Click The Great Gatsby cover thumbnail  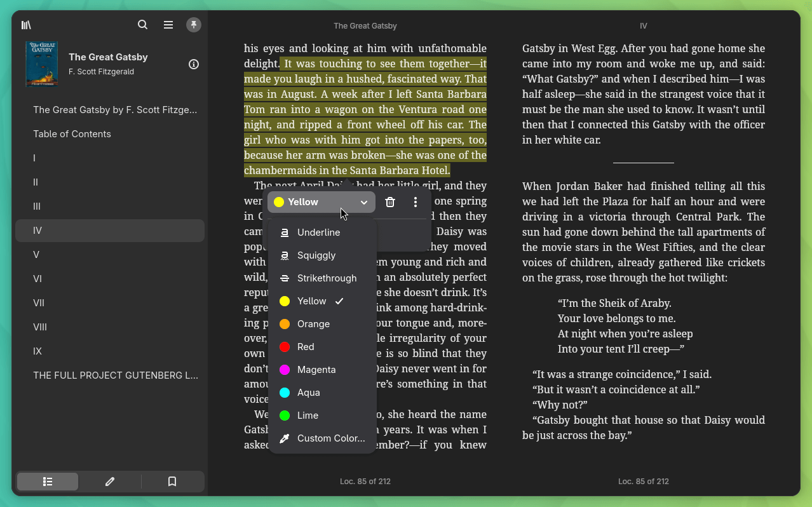[41, 64]
